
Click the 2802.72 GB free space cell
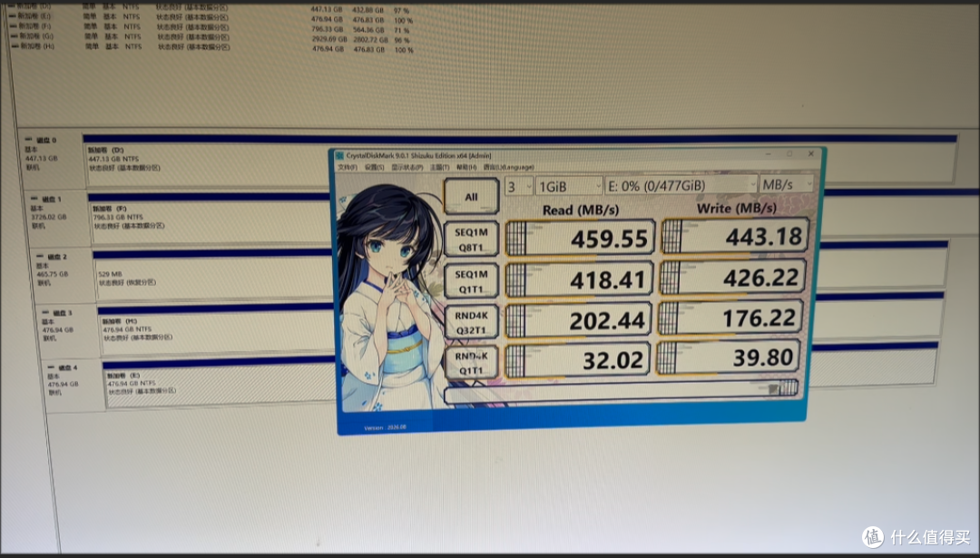point(368,40)
